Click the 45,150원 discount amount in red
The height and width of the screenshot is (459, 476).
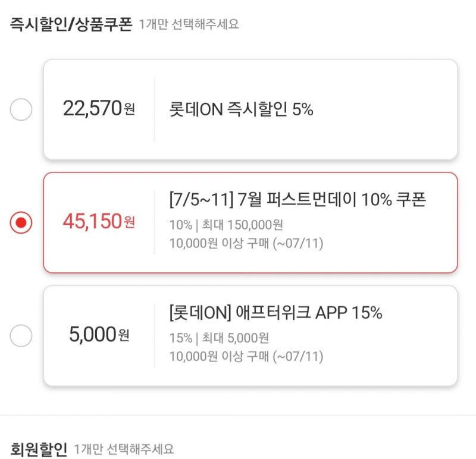(99, 221)
